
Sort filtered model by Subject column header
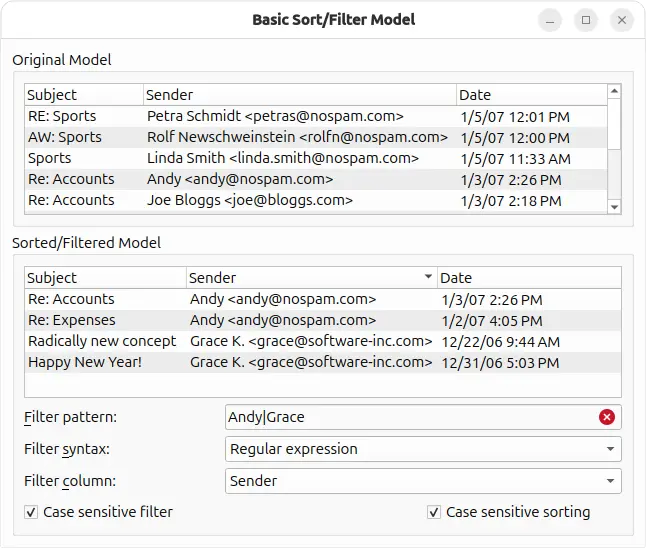click(104, 277)
